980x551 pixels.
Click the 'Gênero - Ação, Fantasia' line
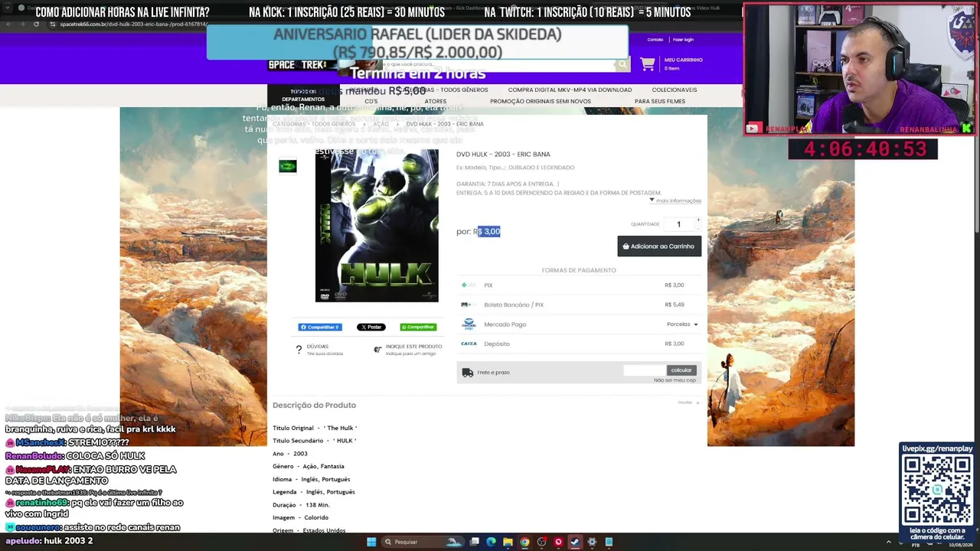click(309, 466)
